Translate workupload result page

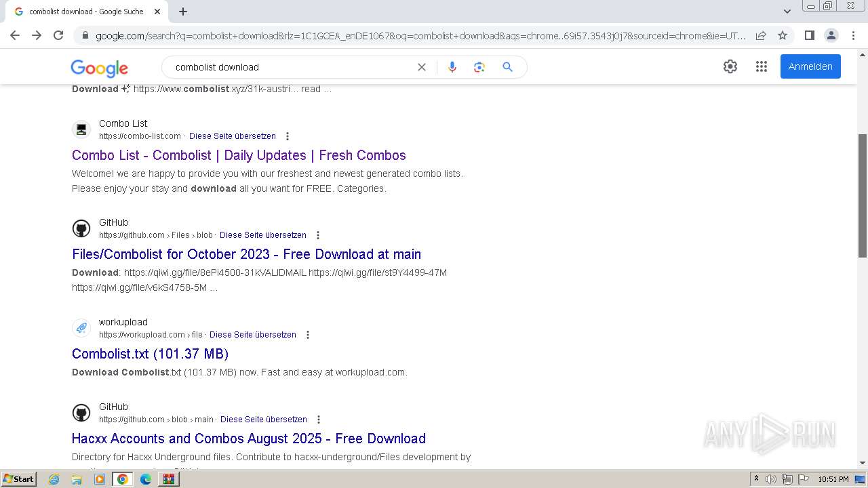[x=253, y=335]
